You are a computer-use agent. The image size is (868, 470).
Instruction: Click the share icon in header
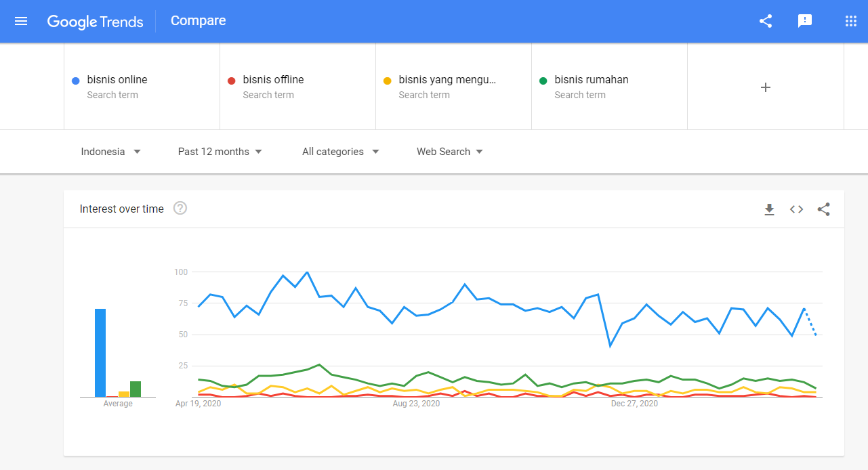(x=766, y=21)
